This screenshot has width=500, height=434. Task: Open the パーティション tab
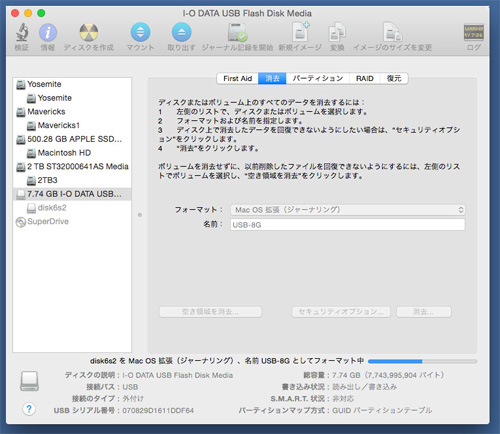click(x=318, y=79)
